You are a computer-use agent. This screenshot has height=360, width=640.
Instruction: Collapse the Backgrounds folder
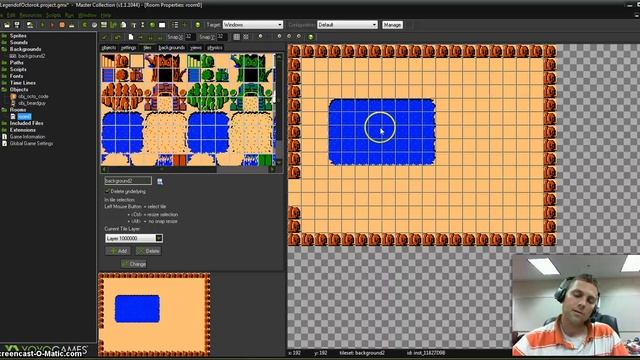tap(4, 49)
